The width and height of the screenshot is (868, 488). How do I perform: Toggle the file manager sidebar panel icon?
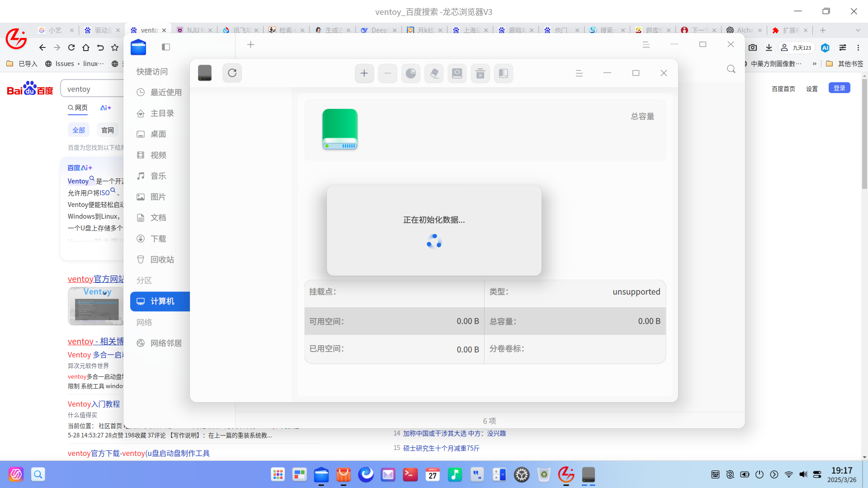(x=166, y=47)
